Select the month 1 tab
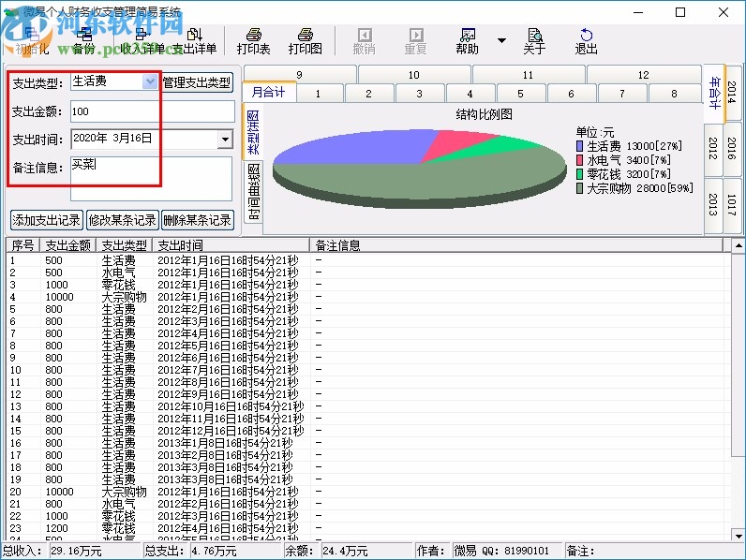 point(319,94)
